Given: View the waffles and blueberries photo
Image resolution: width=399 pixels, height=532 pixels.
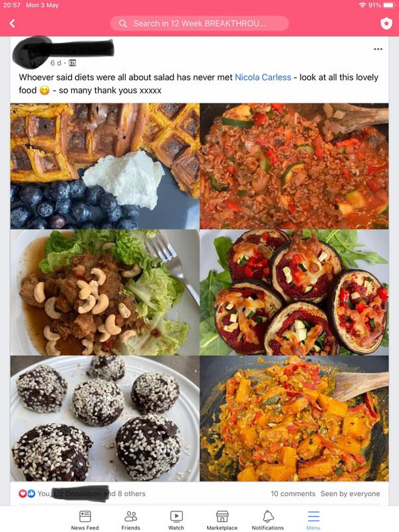Looking at the screenshot, I should click(105, 166).
